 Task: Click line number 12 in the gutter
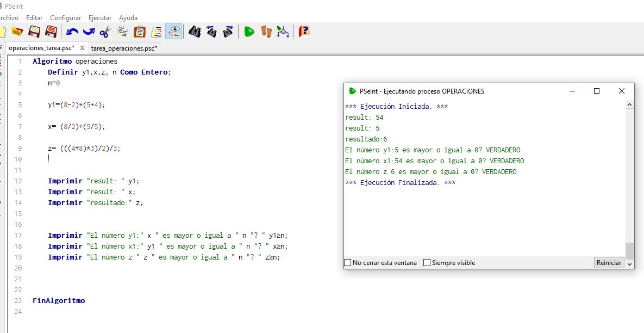click(17, 181)
